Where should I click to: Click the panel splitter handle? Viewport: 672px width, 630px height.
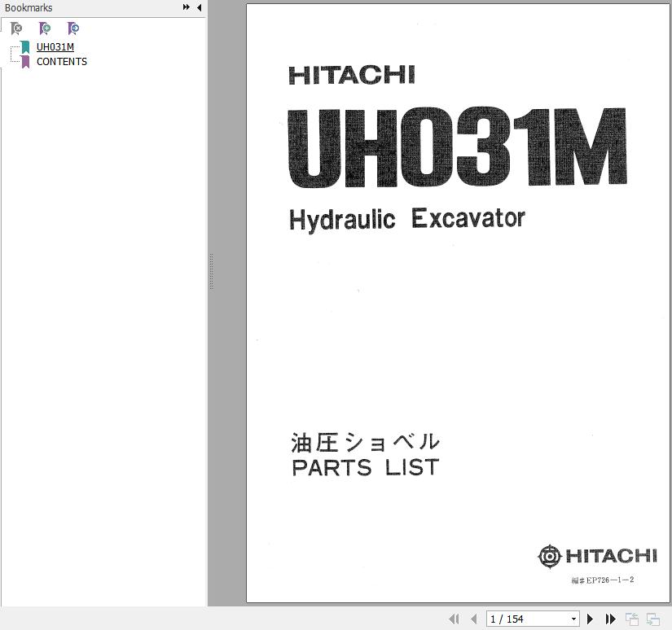(x=211, y=272)
